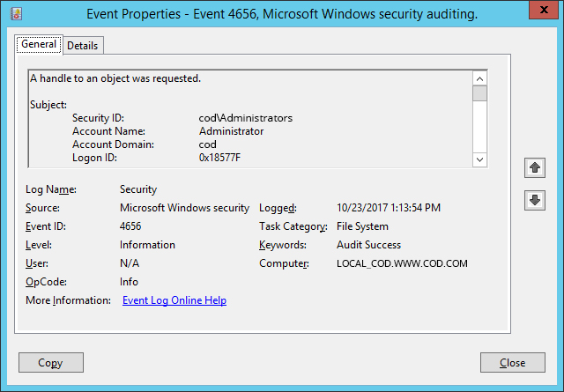Click the 'Level:' label
Image resolution: width=564 pixels, height=392 pixels.
click(x=39, y=245)
